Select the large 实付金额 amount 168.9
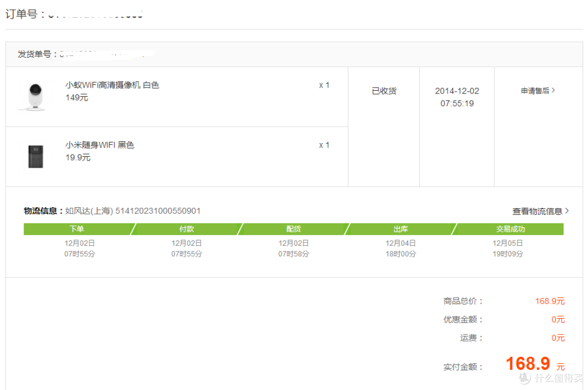 click(528, 363)
